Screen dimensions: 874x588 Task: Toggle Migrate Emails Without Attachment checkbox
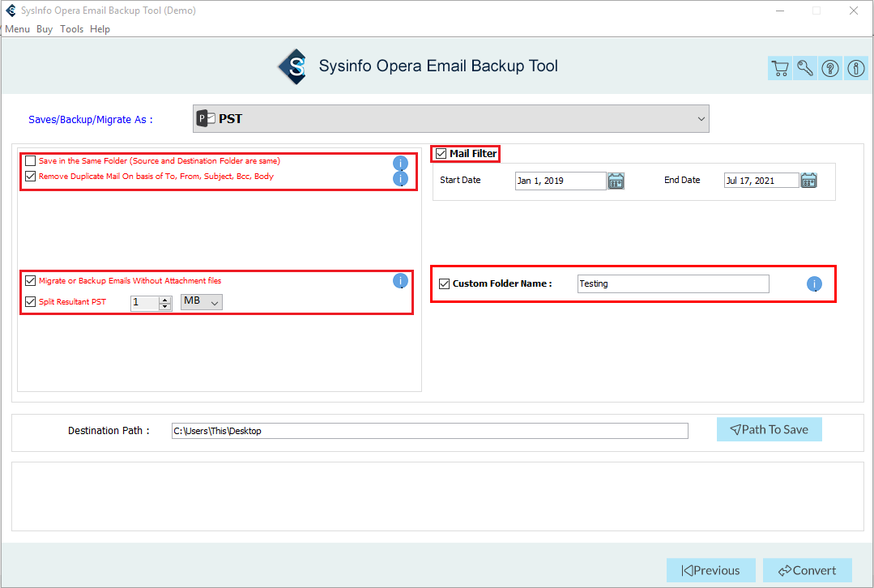[31, 281]
